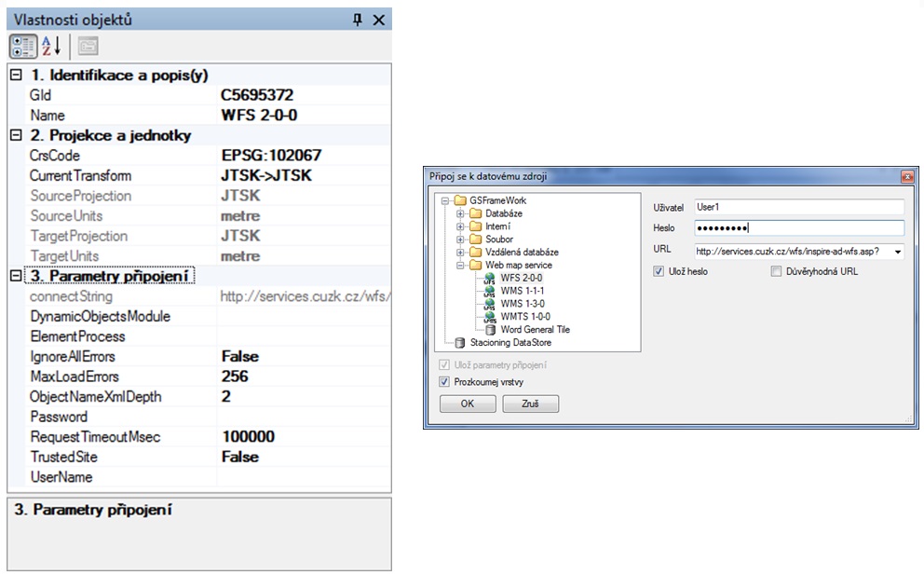Select the WMS 1-3-0 tree entry
Viewport: 924px width, 575px height.
524,304
